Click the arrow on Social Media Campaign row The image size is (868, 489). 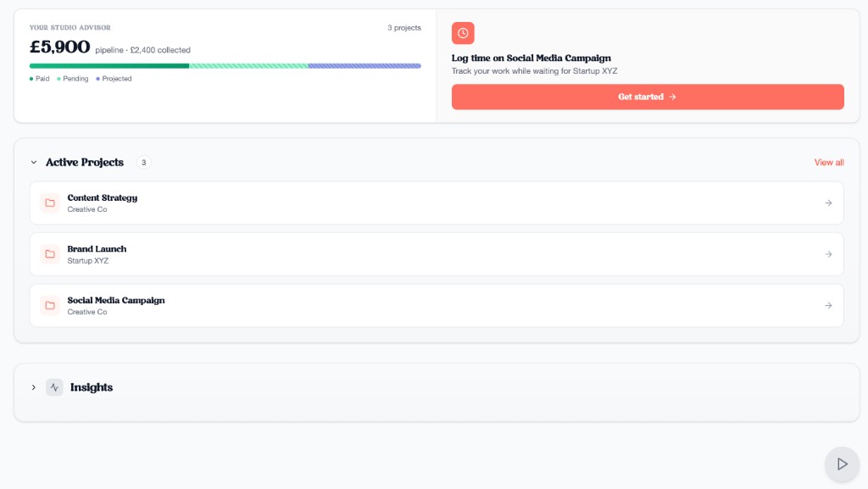tap(828, 306)
